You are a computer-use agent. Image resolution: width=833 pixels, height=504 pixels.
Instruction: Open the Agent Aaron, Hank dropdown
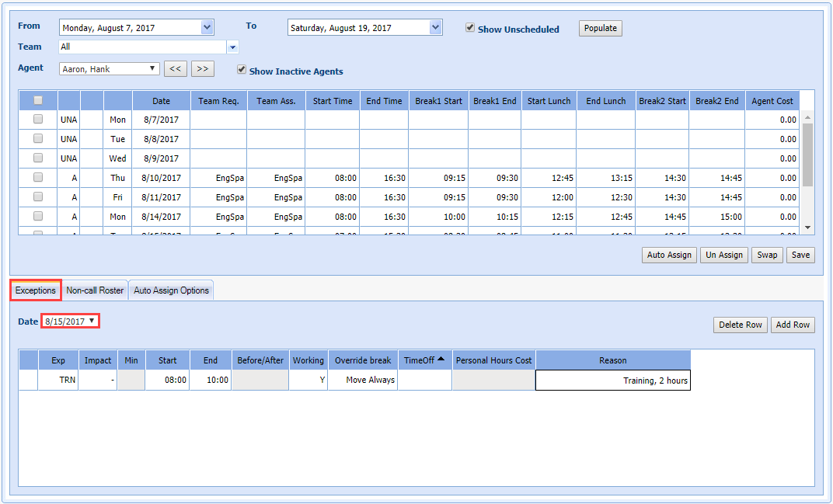click(153, 68)
